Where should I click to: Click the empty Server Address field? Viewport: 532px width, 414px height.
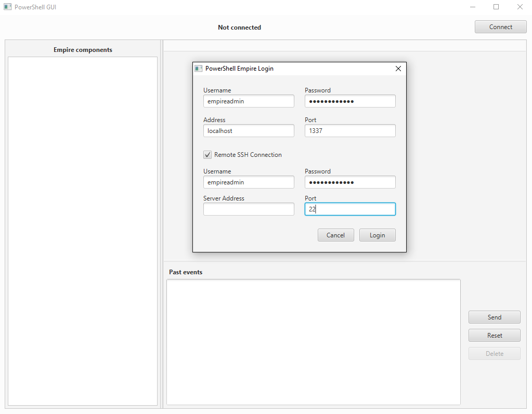coord(249,209)
